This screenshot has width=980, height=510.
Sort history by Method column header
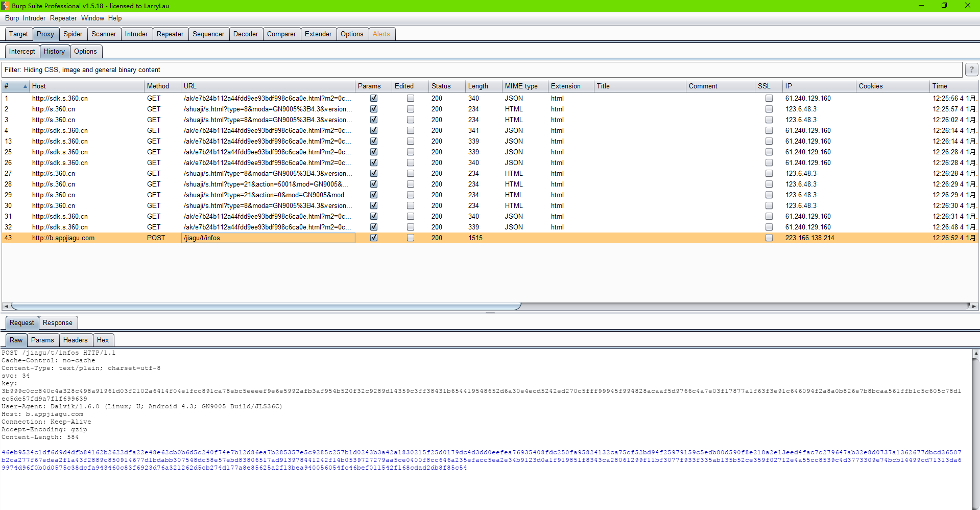pyautogui.click(x=163, y=86)
